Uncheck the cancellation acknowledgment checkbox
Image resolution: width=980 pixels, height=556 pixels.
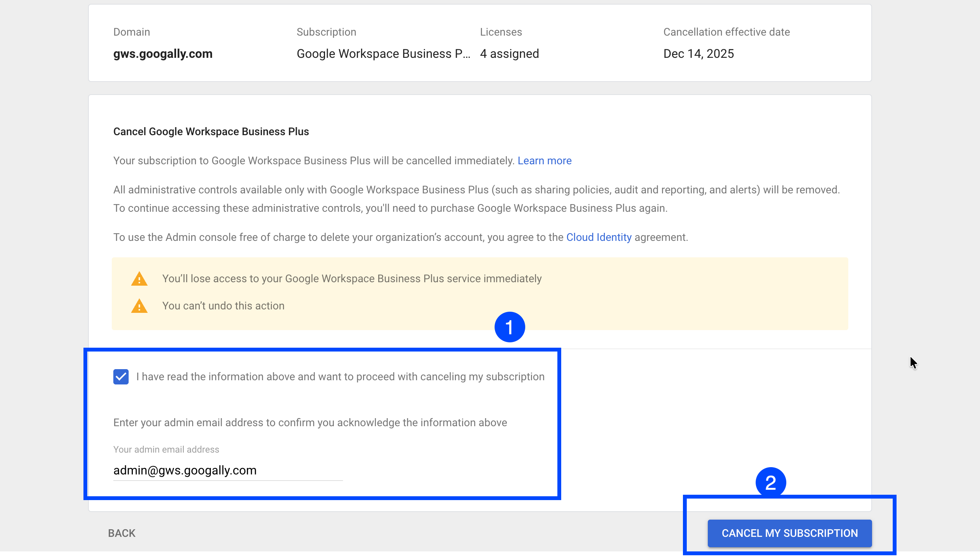tap(121, 377)
